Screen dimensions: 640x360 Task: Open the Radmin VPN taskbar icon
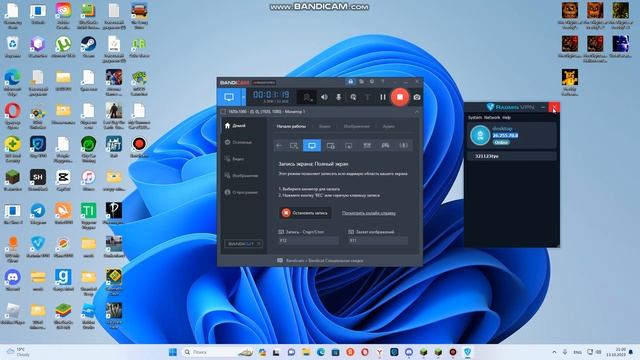[467, 352]
